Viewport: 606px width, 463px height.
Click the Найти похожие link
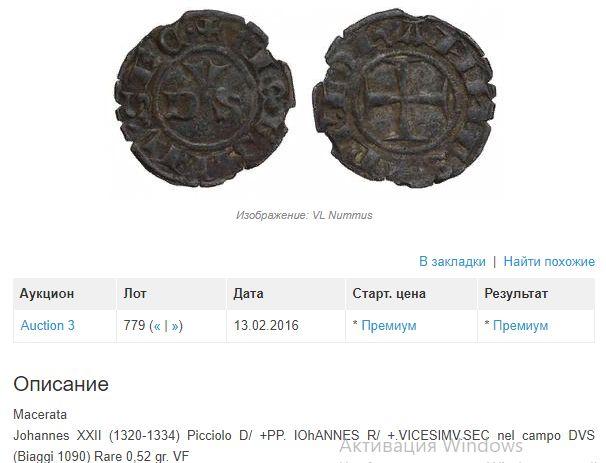tap(549, 262)
